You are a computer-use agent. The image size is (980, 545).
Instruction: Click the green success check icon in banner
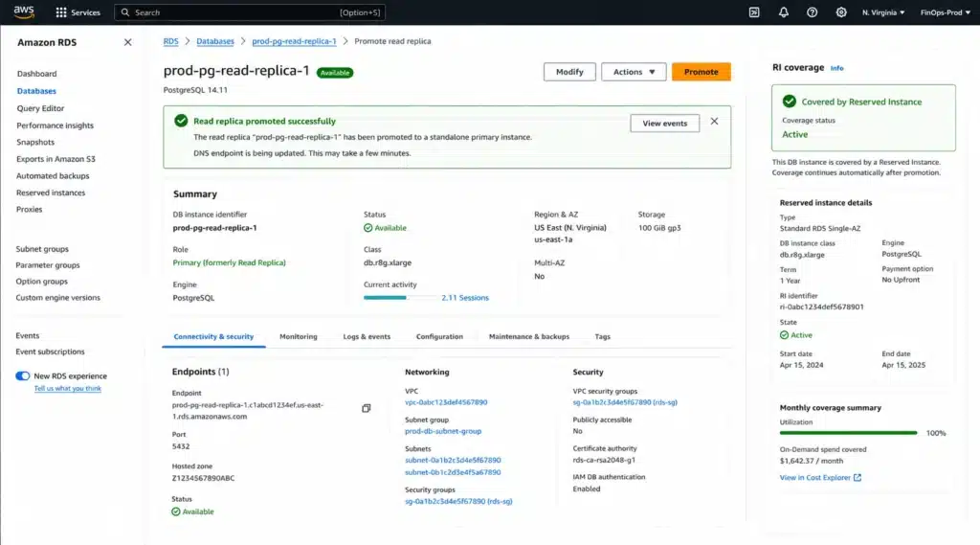pos(181,121)
